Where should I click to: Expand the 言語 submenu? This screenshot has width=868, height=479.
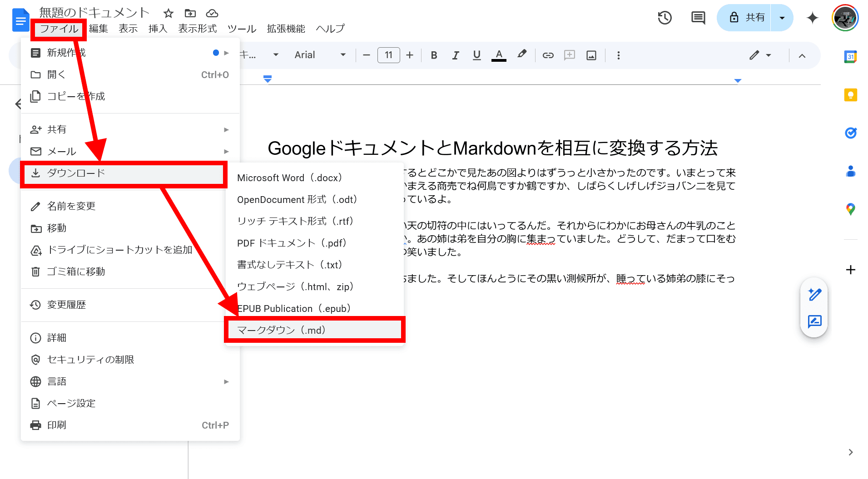[130, 381]
